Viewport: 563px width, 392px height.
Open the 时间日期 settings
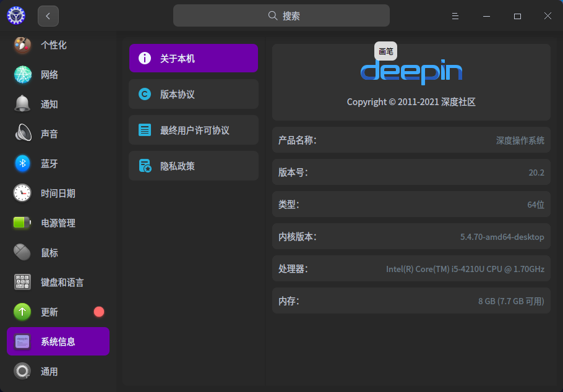[58, 194]
